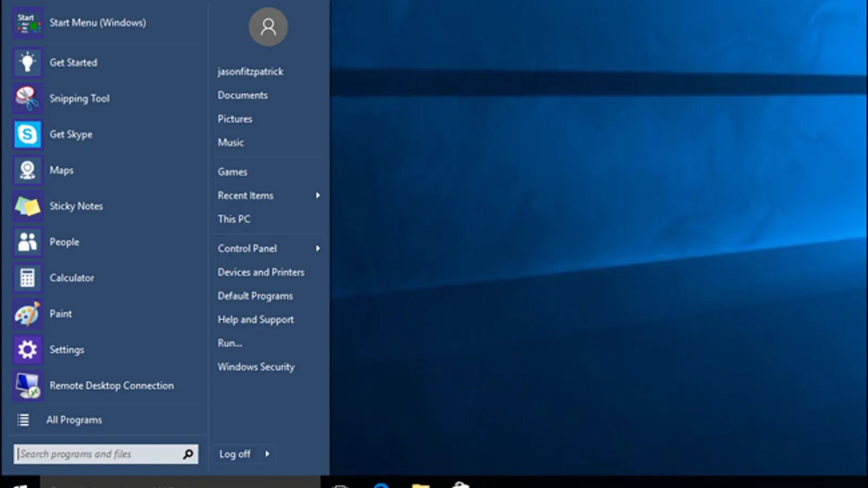Launch the Get Started lightbulb app
The height and width of the screenshot is (488, 868).
(105, 62)
